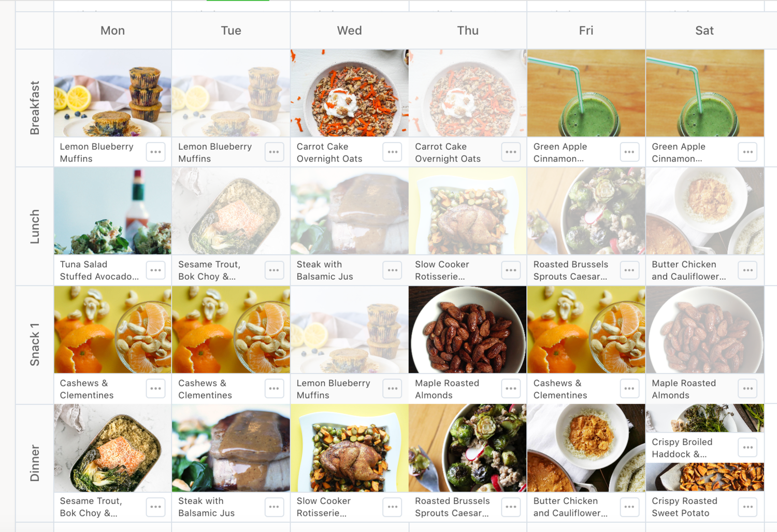Select the Wed column header
Image resolution: width=777 pixels, height=532 pixels.
350,31
